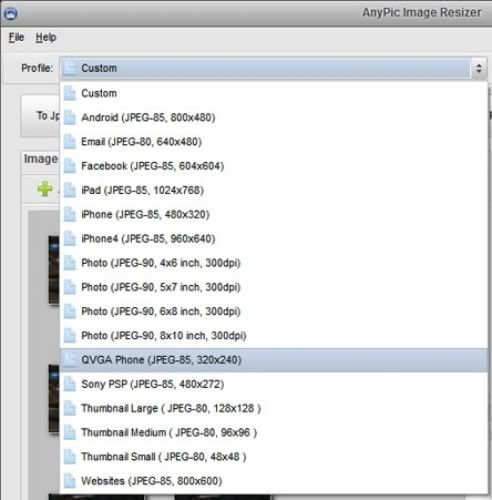
Task: Click the file icon beside Websites profile
Action: pos(70,481)
